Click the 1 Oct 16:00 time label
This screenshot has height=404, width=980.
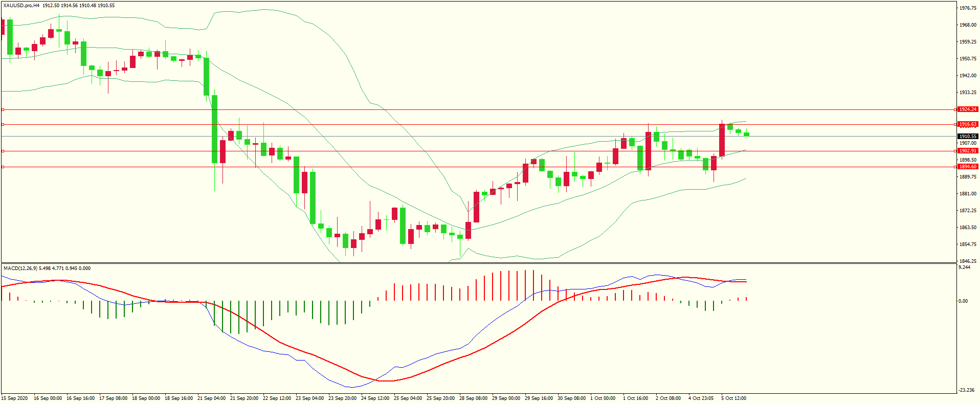coord(635,398)
